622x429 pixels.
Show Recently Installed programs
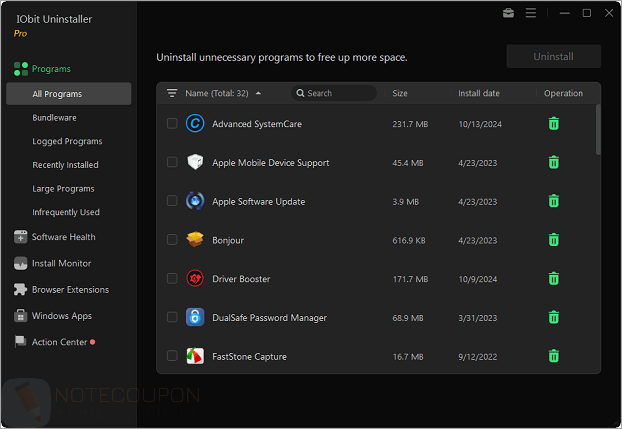(x=65, y=165)
